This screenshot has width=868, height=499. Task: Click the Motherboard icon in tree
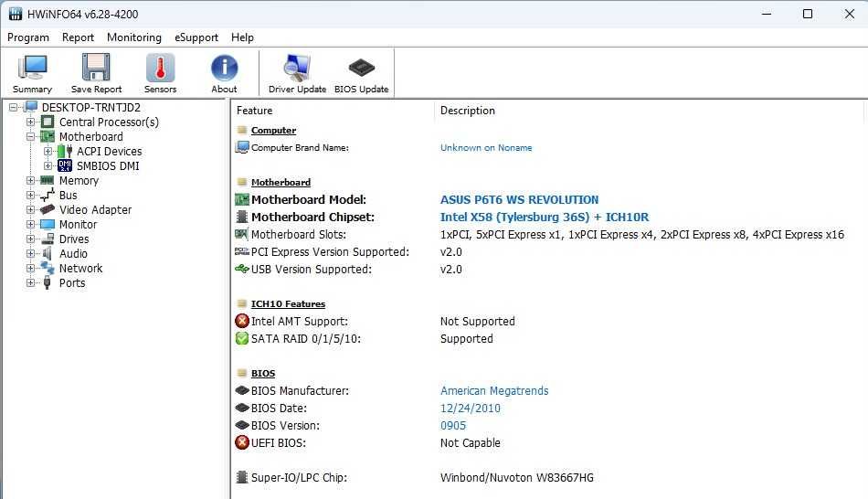pos(48,136)
